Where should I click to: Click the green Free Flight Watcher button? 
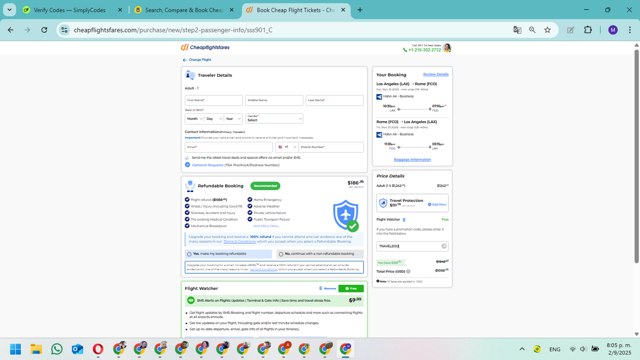click(351, 289)
